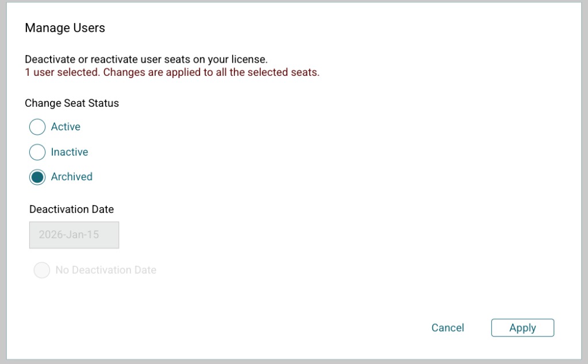Click the "Deactivation Date" field label
588x364 pixels.
72,209
